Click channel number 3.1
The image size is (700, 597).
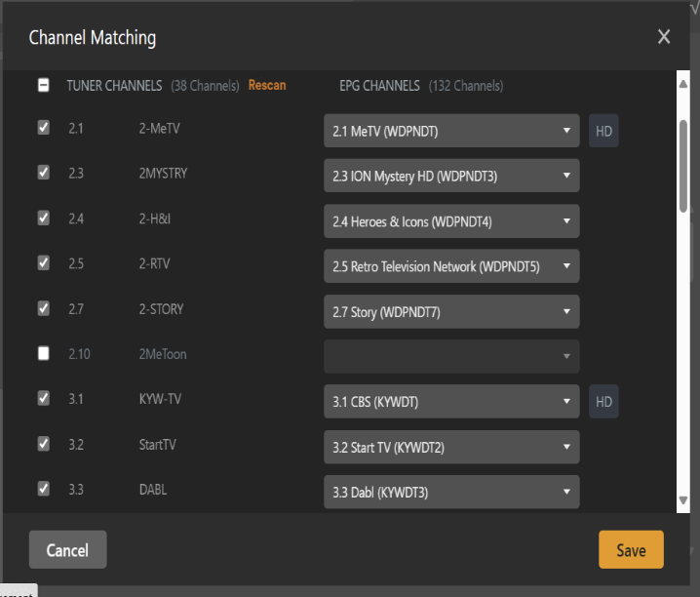tap(76, 399)
